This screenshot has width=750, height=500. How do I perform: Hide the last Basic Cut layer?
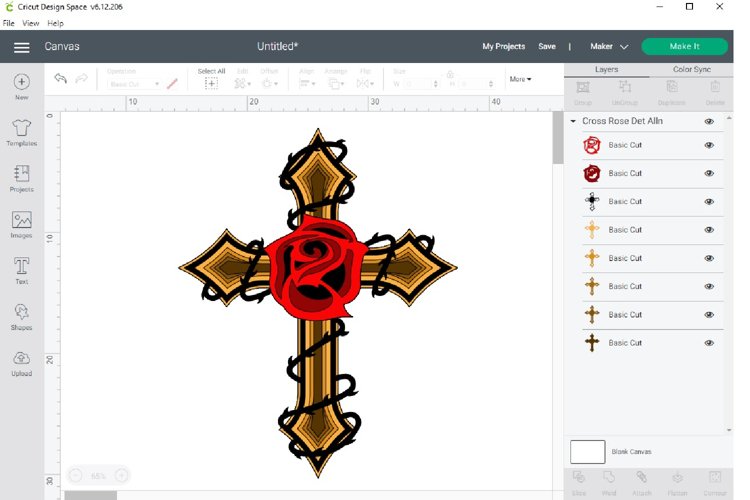709,343
